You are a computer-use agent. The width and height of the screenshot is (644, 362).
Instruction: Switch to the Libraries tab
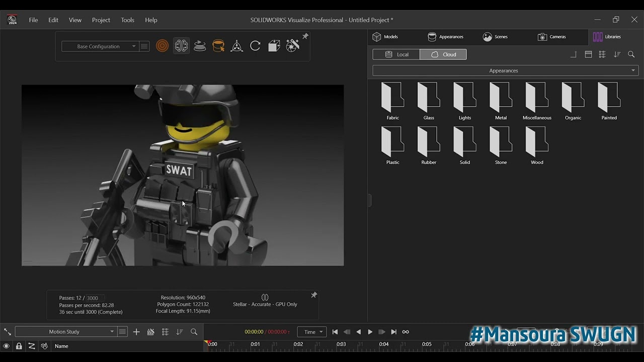tap(607, 37)
